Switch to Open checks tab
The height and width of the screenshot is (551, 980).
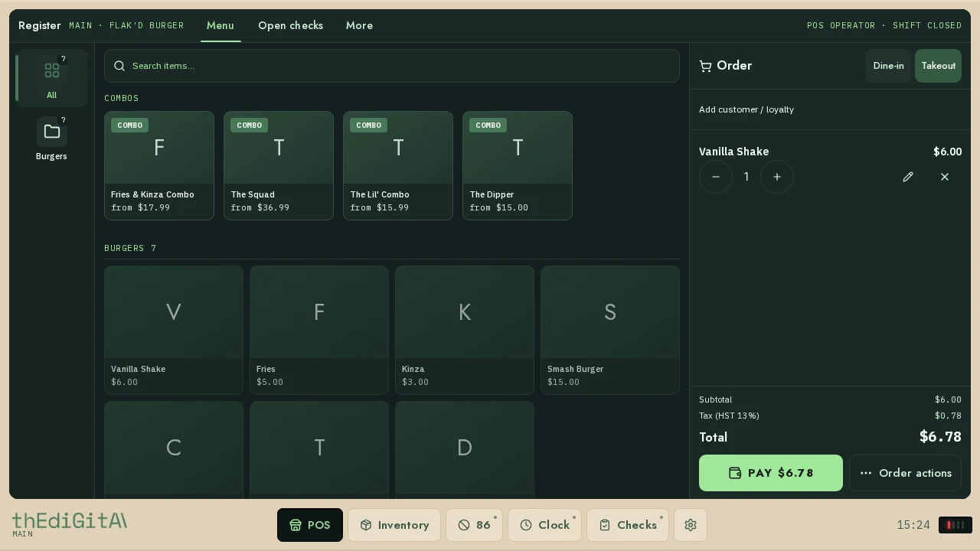(290, 25)
